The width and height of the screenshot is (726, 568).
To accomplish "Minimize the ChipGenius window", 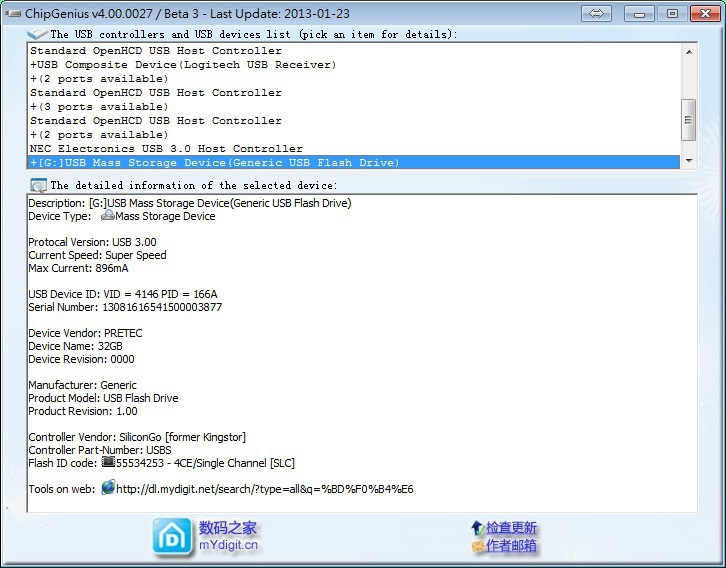I will click(x=639, y=13).
